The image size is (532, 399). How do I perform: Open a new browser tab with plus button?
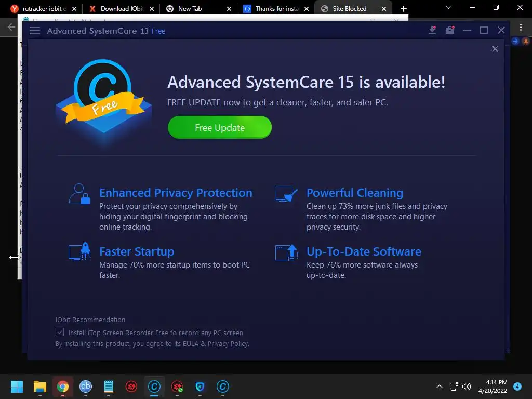tap(403, 9)
